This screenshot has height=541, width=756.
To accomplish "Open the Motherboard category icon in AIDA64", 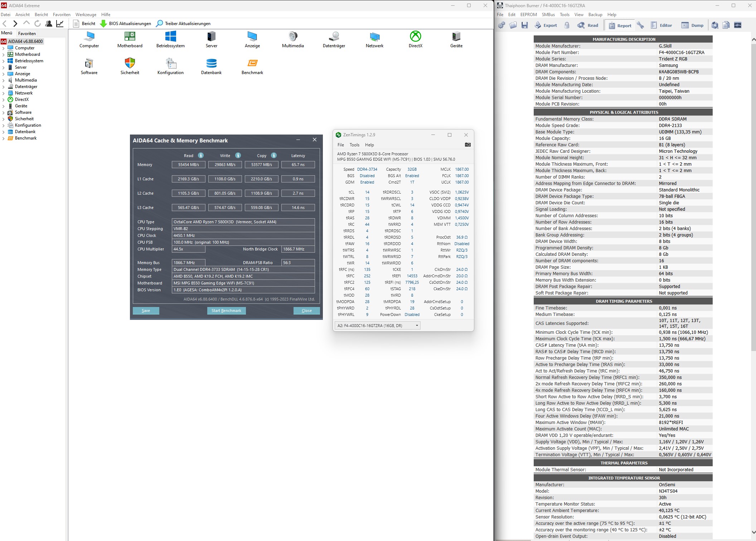I will click(130, 36).
